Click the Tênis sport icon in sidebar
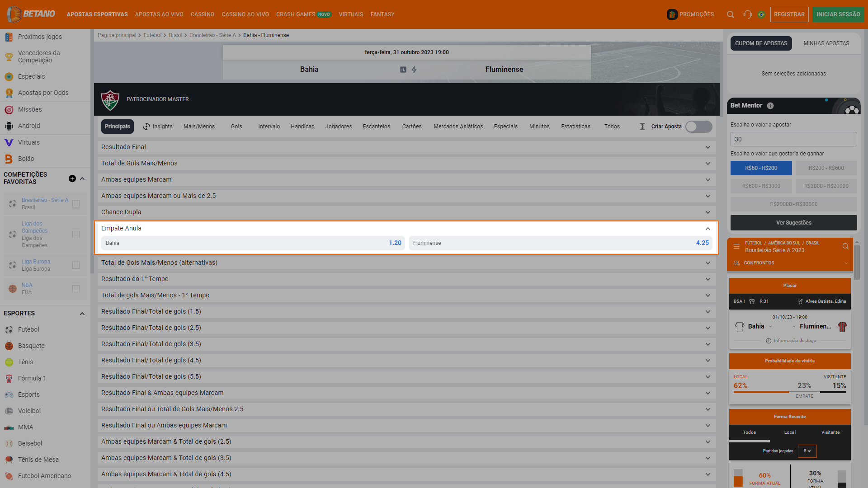The height and width of the screenshot is (488, 868). 9,361
